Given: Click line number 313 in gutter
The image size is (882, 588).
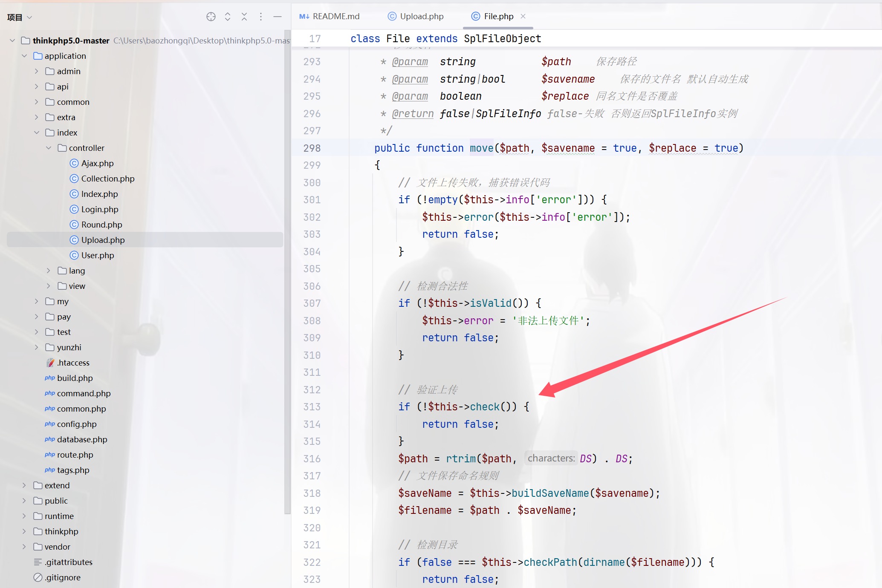Looking at the screenshot, I should pyautogui.click(x=312, y=407).
